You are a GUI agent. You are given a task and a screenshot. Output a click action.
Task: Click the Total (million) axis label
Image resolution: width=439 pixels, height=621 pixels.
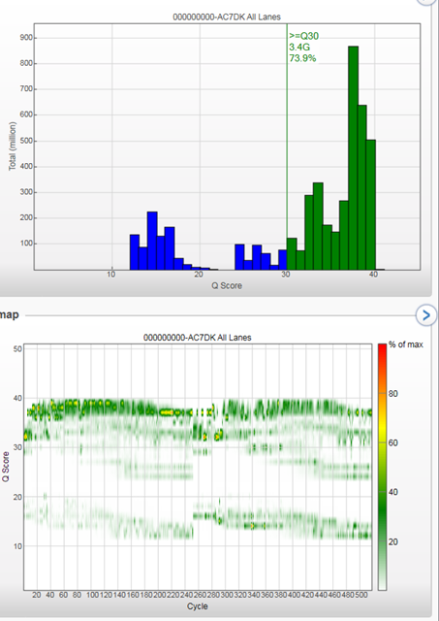13,146
